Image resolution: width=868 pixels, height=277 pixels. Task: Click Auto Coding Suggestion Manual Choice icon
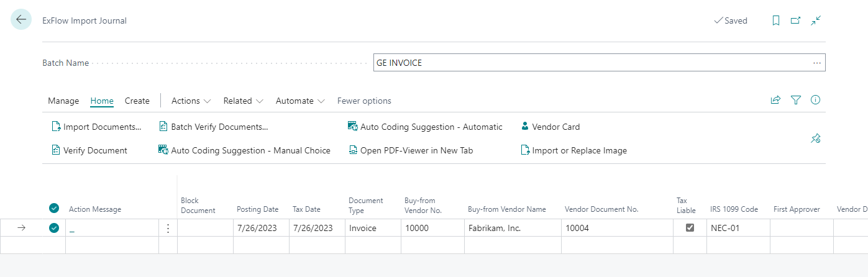pyautogui.click(x=164, y=150)
